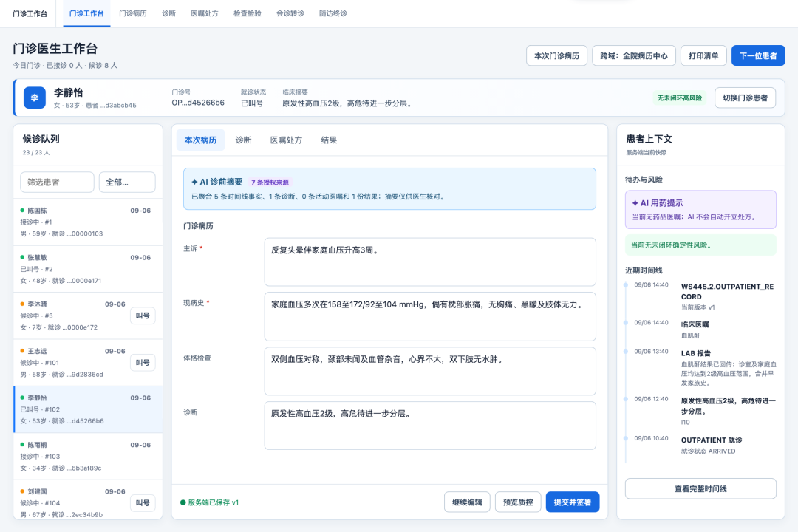
Task: Select 陈国栋 in the waiting queue
Action: point(88,222)
